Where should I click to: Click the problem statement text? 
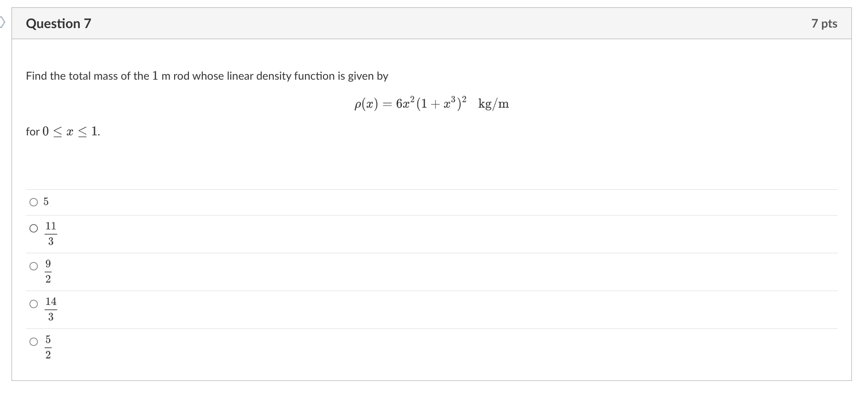click(x=206, y=76)
